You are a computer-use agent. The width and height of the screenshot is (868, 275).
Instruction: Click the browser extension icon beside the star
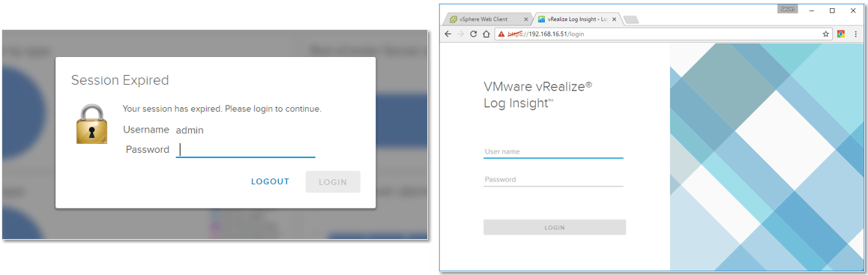click(840, 34)
